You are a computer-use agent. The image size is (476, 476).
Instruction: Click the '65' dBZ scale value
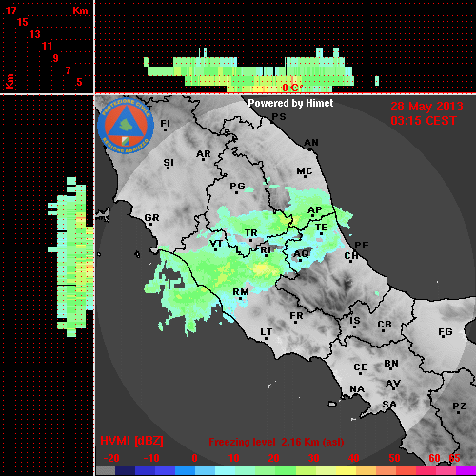454,458
